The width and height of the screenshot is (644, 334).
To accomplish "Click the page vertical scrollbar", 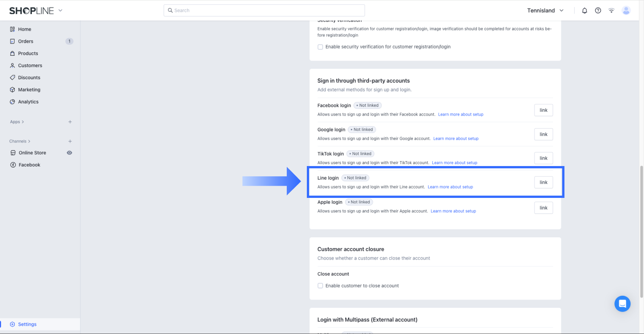I will tap(641, 231).
